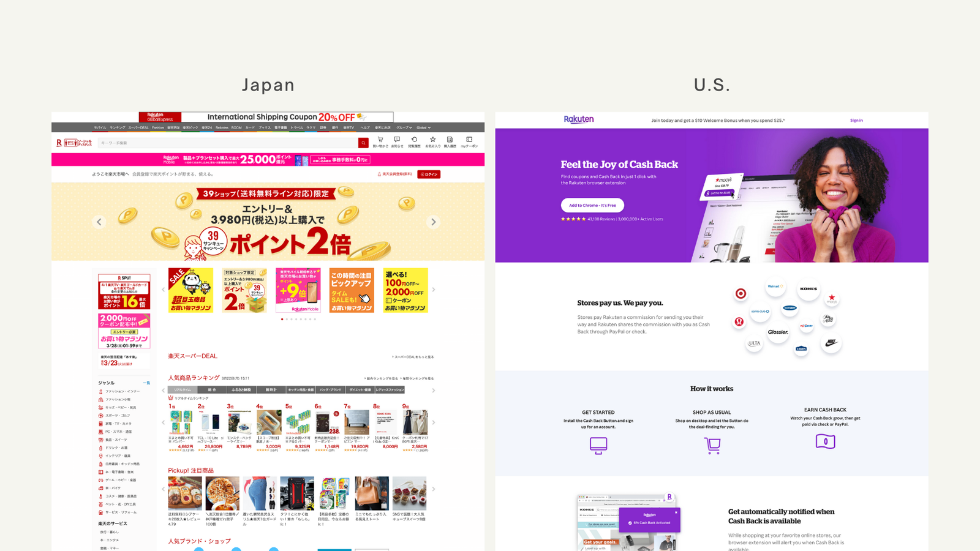Select the 総合 ranking tab
Screen dimensions: 980x551
point(212,389)
